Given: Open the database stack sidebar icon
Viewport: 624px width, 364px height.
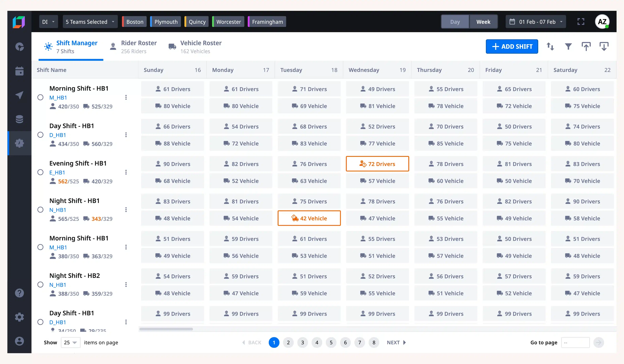Looking at the screenshot, I should 19,119.
